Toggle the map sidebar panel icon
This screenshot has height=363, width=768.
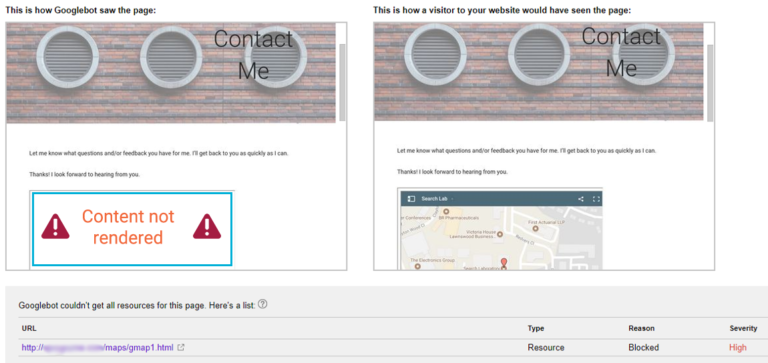pos(411,199)
